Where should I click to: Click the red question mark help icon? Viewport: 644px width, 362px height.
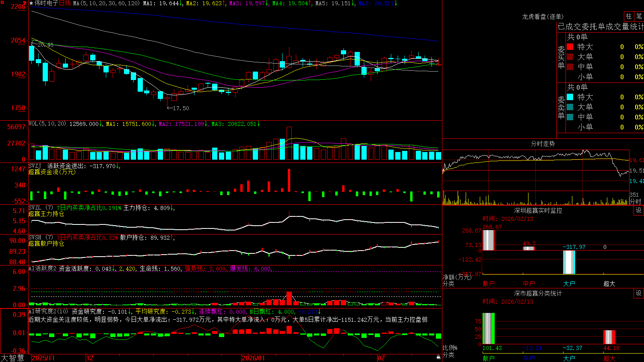(x=25, y=3)
